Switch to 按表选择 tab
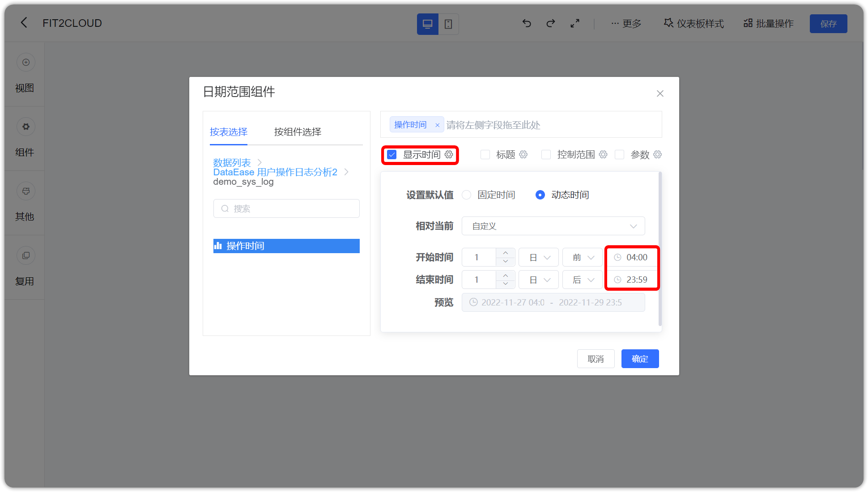This screenshot has height=492, width=868. (229, 132)
